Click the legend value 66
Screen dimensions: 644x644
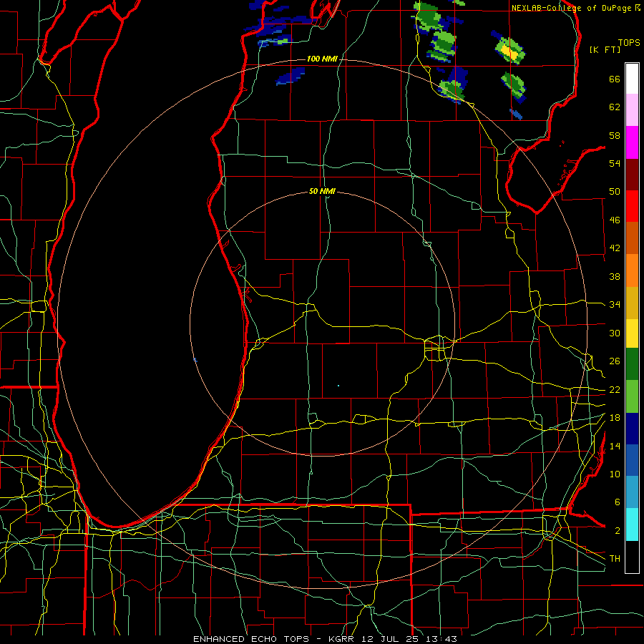[x=615, y=79]
